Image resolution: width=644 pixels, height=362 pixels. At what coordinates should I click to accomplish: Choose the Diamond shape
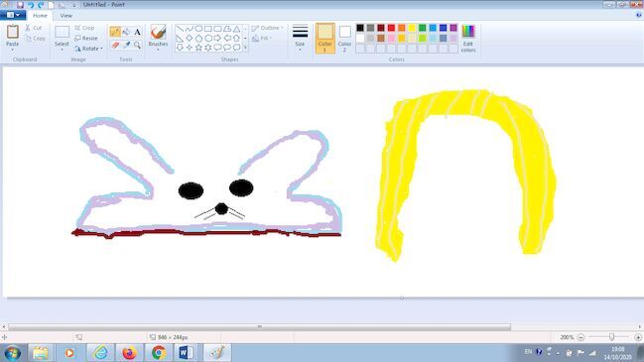point(190,38)
